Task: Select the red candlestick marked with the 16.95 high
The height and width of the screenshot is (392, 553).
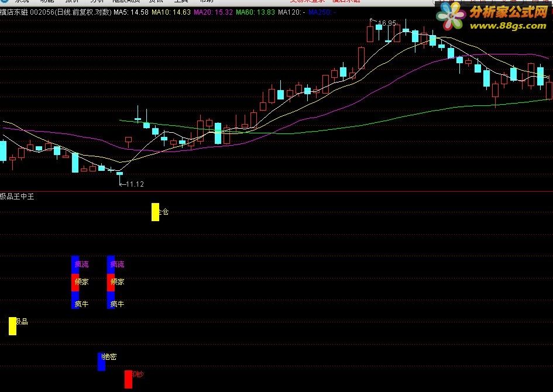Action: coord(370,33)
